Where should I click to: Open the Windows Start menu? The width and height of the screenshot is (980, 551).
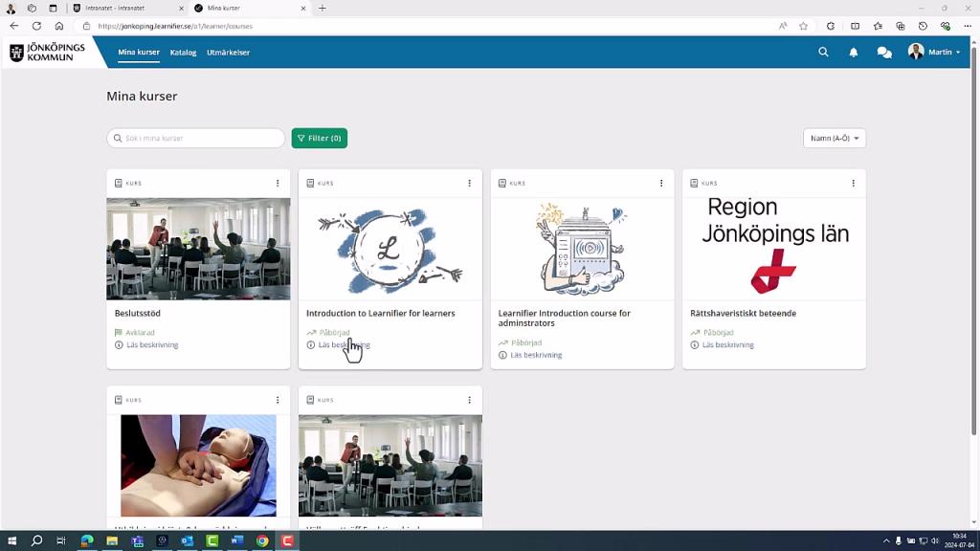coord(11,541)
